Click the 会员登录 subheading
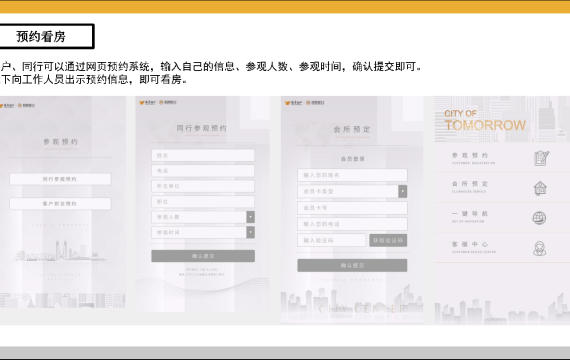570x360 pixels. click(353, 159)
